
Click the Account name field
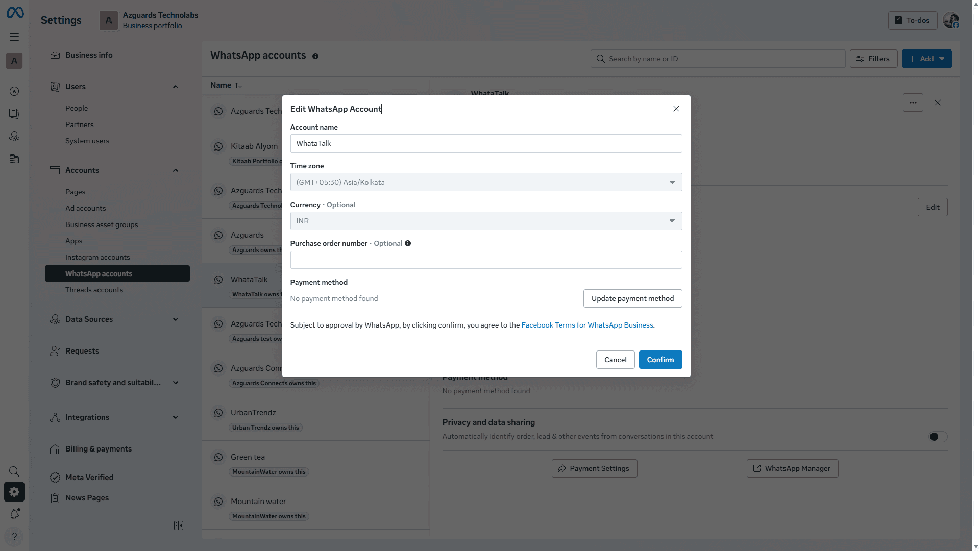coord(486,143)
